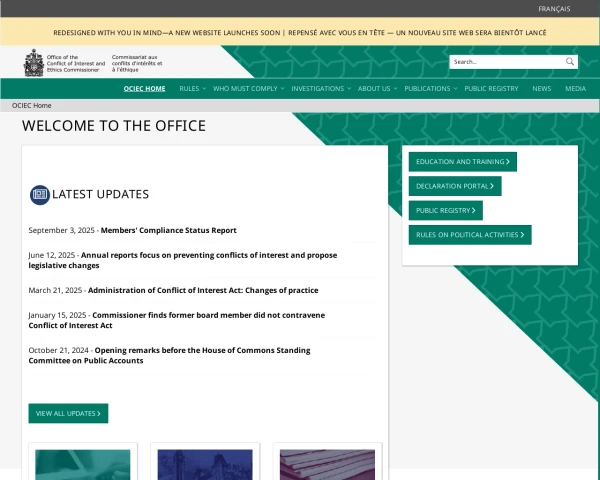The height and width of the screenshot is (480, 600).
Task: Click the search magnifier icon
Action: (570, 62)
